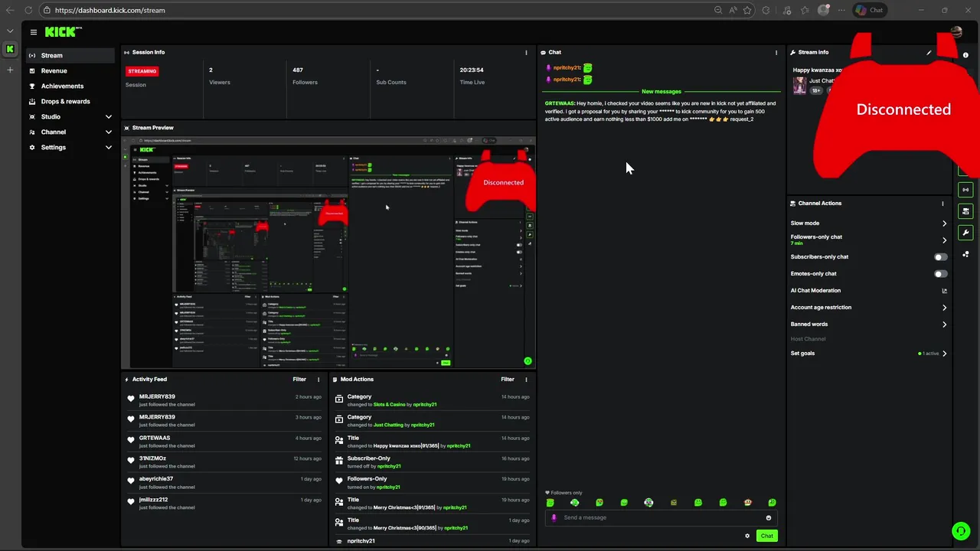
Task: Click abeyrichie37 entry in Activity Feed
Action: (x=224, y=482)
